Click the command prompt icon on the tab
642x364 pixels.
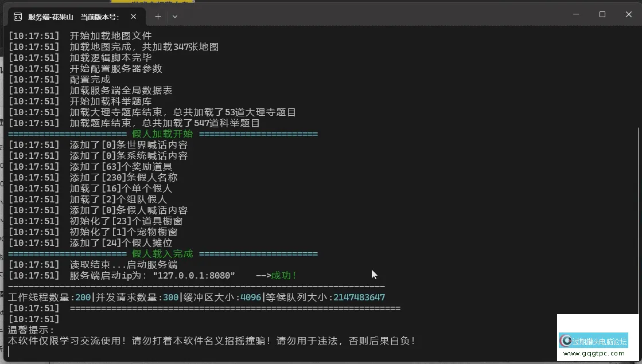(x=17, y=17)
